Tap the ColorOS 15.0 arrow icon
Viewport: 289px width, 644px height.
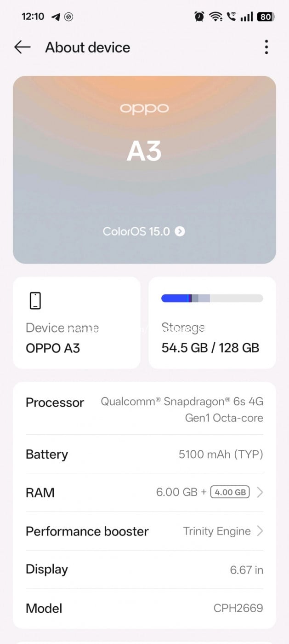pyautogui.click(x=180, y=231)
